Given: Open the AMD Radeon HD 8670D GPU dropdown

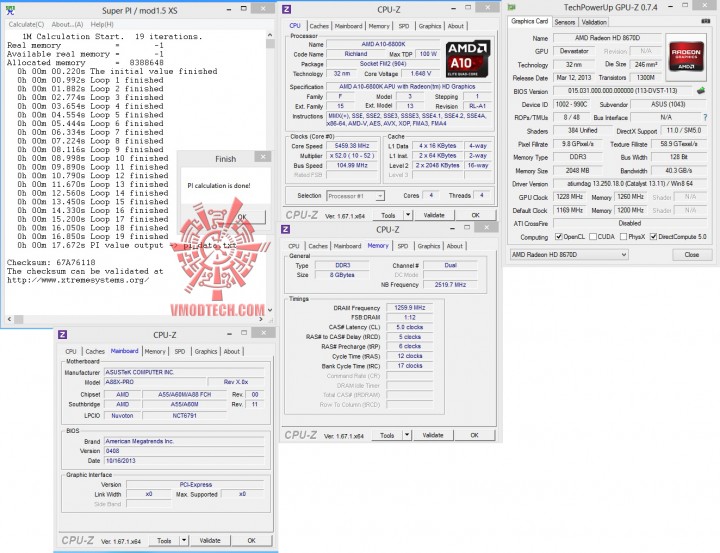Looking at the screenshot, I should tap(569, 254).
